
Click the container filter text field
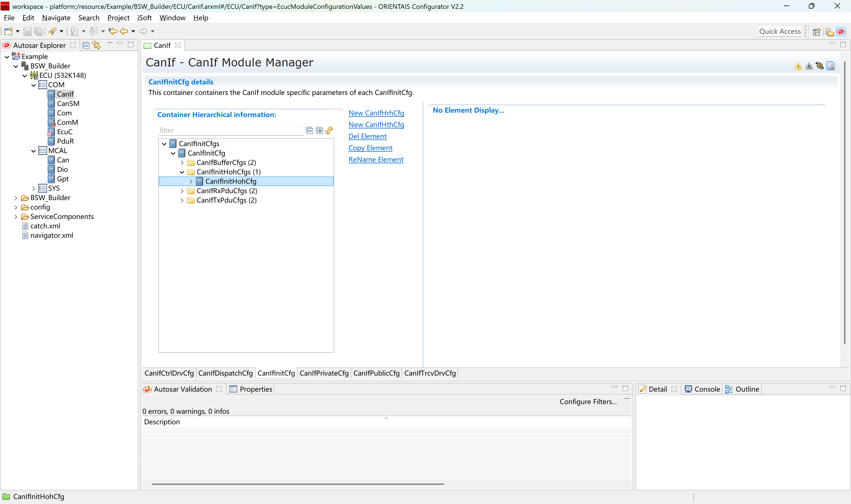230,130
